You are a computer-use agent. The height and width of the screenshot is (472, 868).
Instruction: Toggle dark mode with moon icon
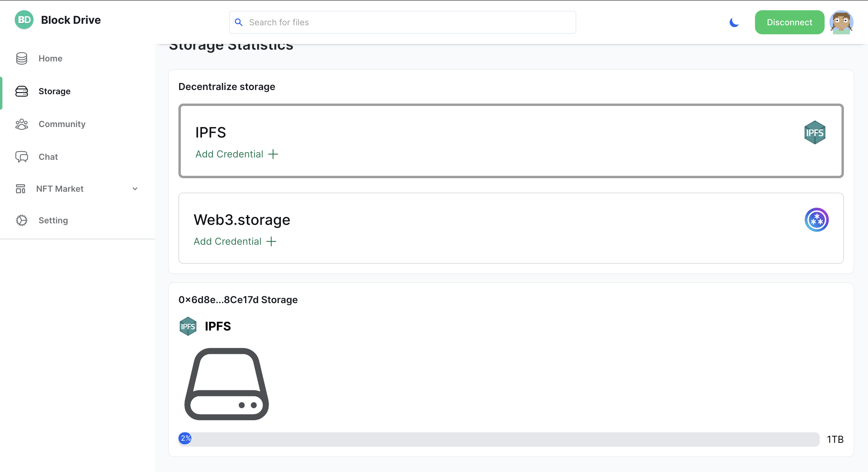(x=734, y=22)
